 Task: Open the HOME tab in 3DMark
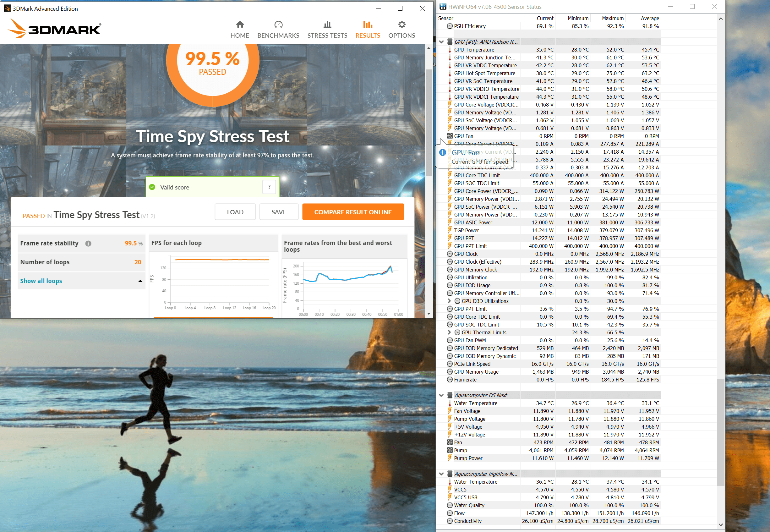pos(240,29)
